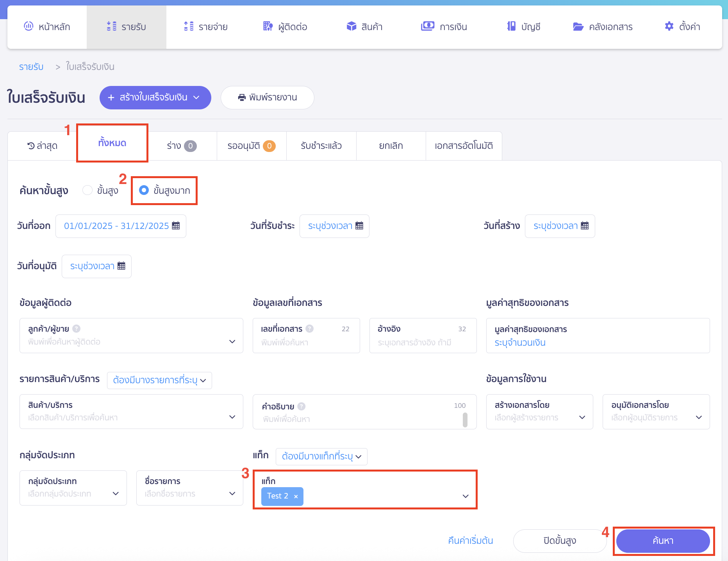
Task: Expand the ต้องมีบางแท็กที่ระบุ tag condition dropdown
Action: (321, 456)
